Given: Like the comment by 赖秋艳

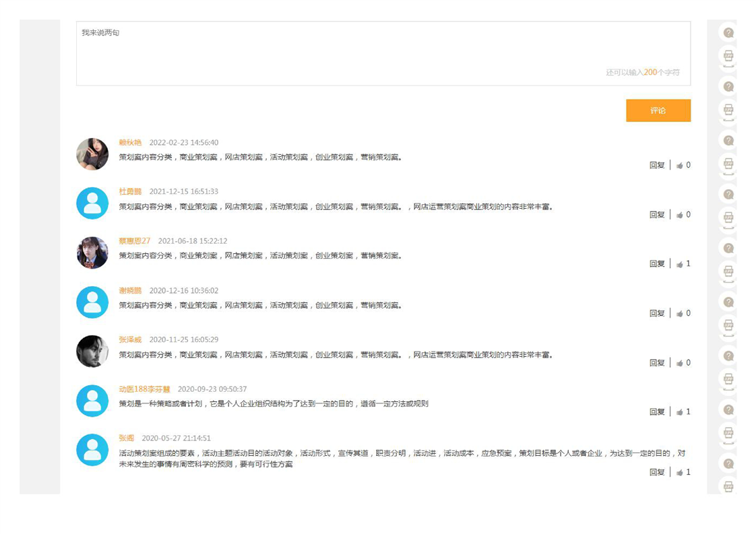Looking at the screenshot, I should pos(680,166).
